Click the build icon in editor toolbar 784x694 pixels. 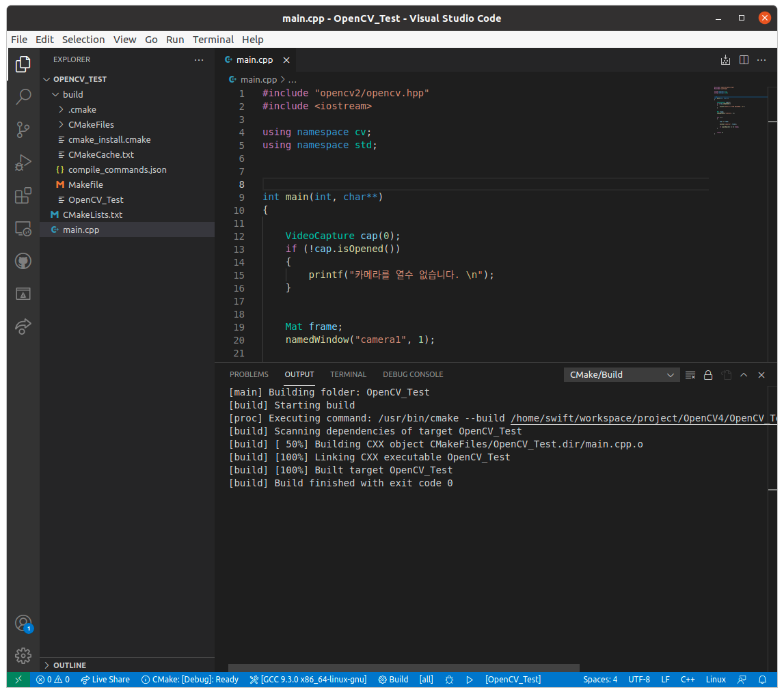click(725, 60)
